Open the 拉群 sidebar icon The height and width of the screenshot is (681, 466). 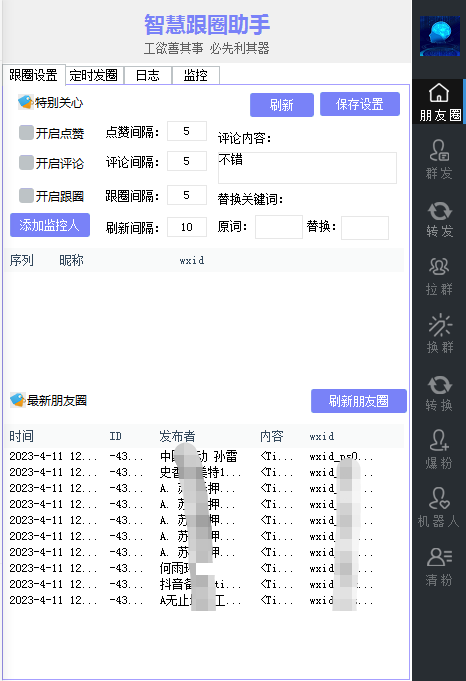pos(439,276)
